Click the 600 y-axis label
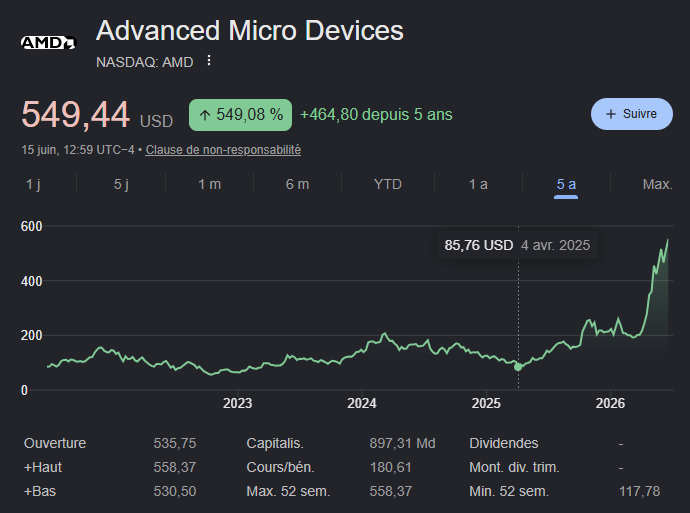Screen dimensions: 690x513 coord(32,226)
